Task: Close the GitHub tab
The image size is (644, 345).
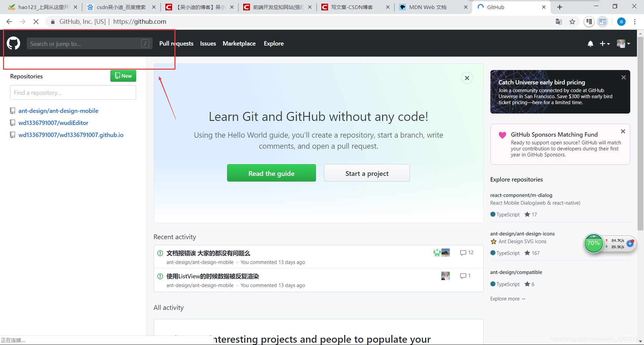Action: click(544, 7)
